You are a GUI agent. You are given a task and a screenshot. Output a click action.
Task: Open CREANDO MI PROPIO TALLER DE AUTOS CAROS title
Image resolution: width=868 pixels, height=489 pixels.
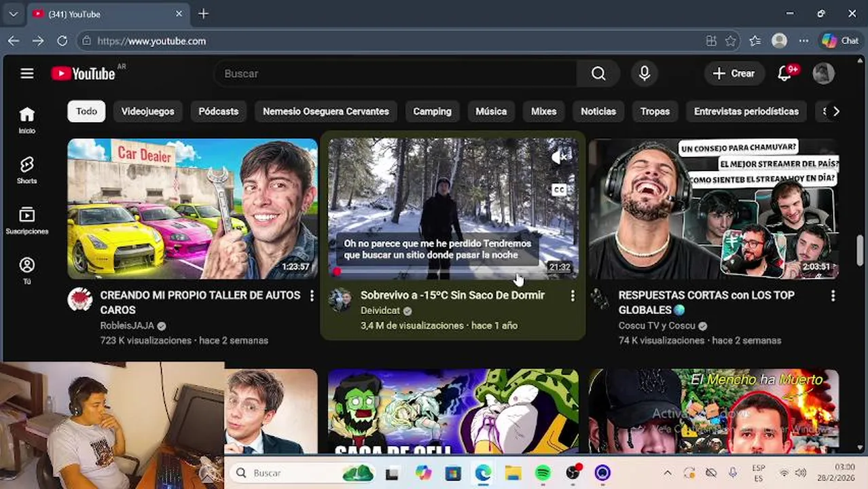[200, 302]
